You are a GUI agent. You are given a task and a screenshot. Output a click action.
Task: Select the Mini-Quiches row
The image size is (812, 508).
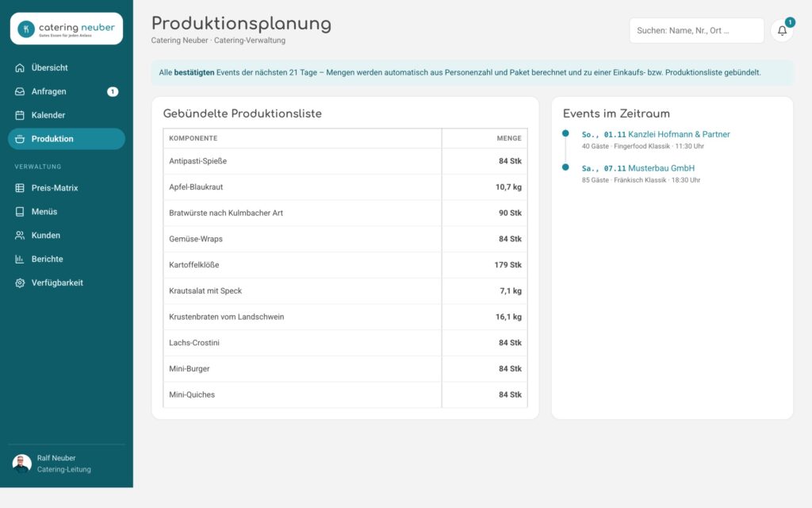point(345,394)
